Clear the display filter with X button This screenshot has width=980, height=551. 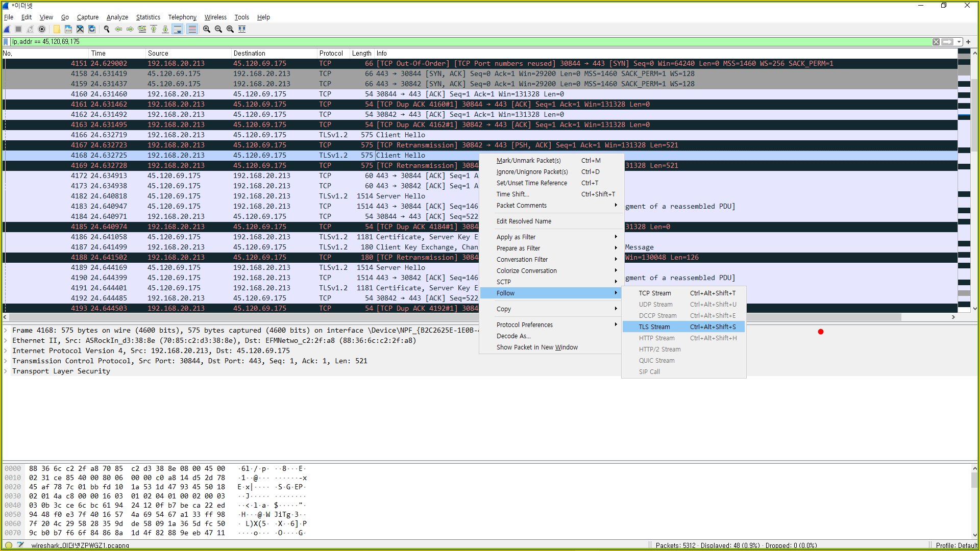pyautogui.click(x=936, y=42)
